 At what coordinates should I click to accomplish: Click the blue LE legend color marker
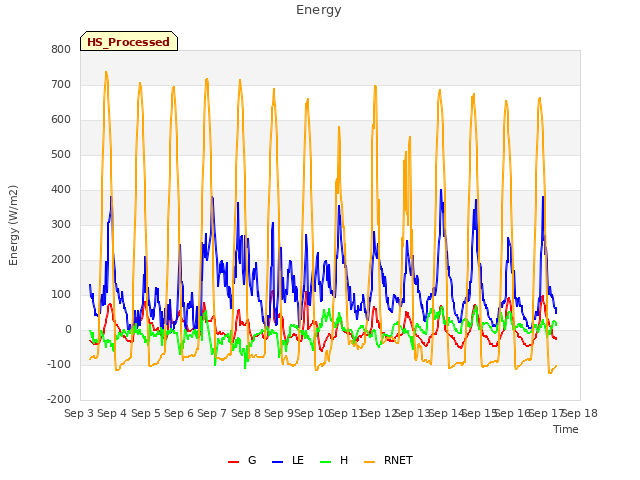tap(278, 462)
